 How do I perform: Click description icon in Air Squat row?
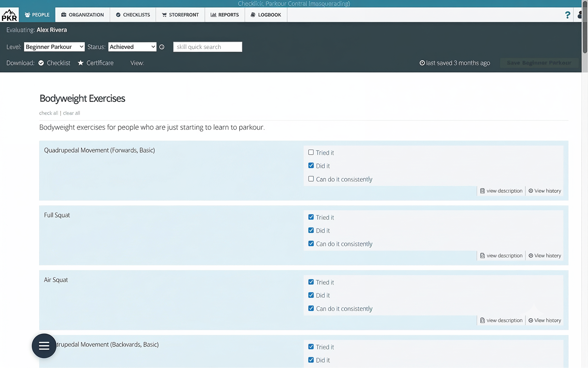(482, 321)
